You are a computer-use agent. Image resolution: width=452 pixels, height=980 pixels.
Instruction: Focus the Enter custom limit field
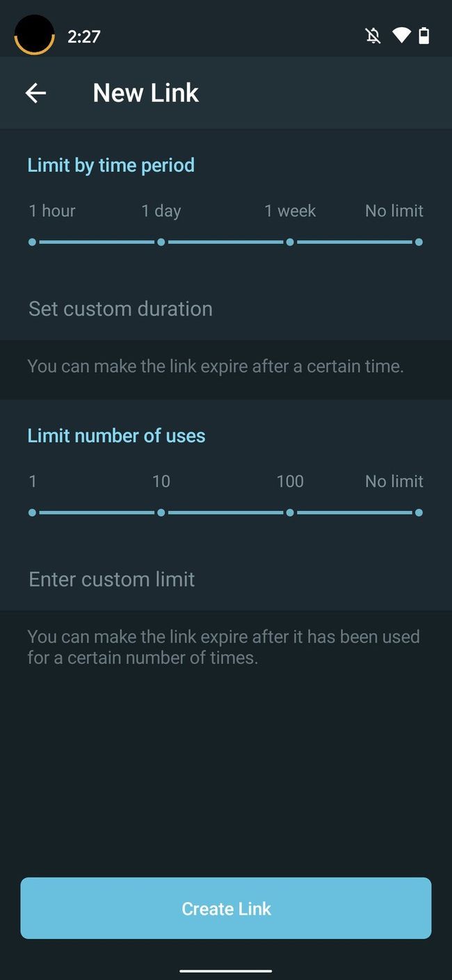[x=226, y=579]
